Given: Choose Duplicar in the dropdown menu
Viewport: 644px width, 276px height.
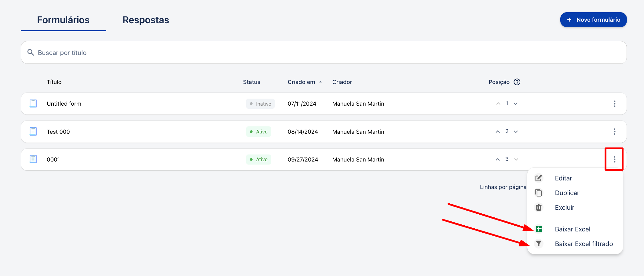Looking at the screenshot, I should 567,193.
